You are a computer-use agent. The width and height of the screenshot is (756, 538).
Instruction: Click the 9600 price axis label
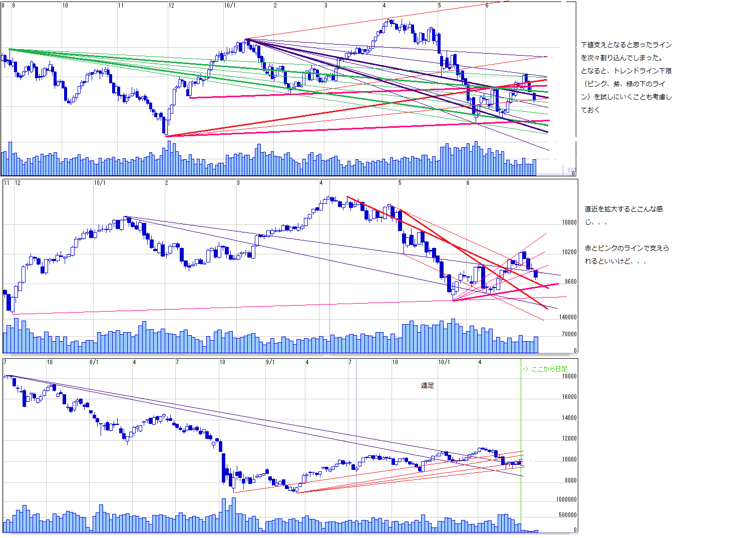[570, 282]
